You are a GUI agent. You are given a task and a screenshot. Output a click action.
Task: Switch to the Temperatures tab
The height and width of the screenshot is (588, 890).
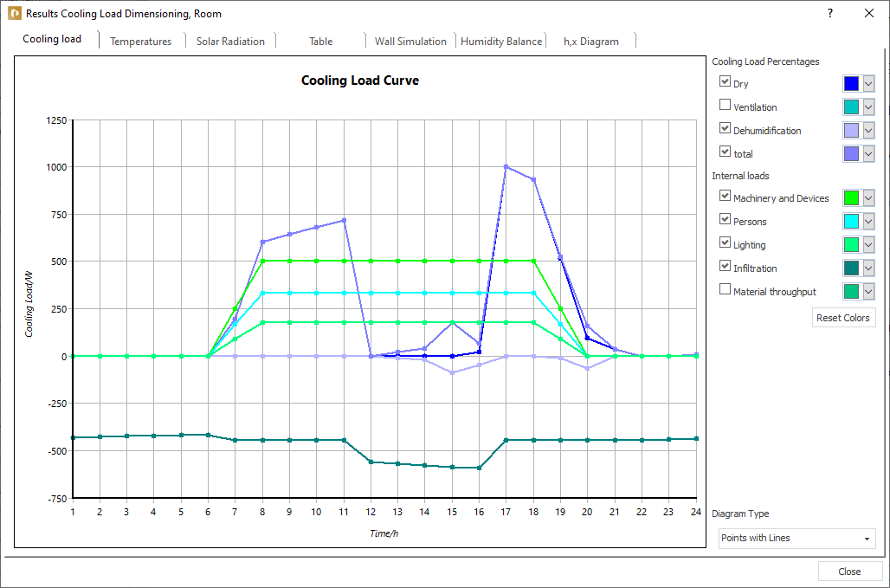click(141, 42)
